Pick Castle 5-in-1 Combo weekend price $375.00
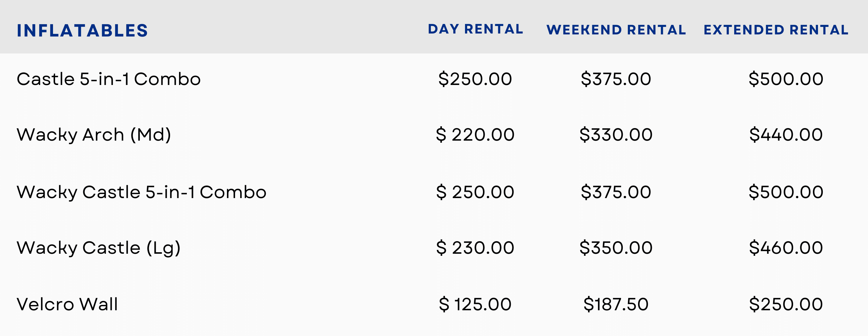Viewport: 868px width, 336px height. 616,79
